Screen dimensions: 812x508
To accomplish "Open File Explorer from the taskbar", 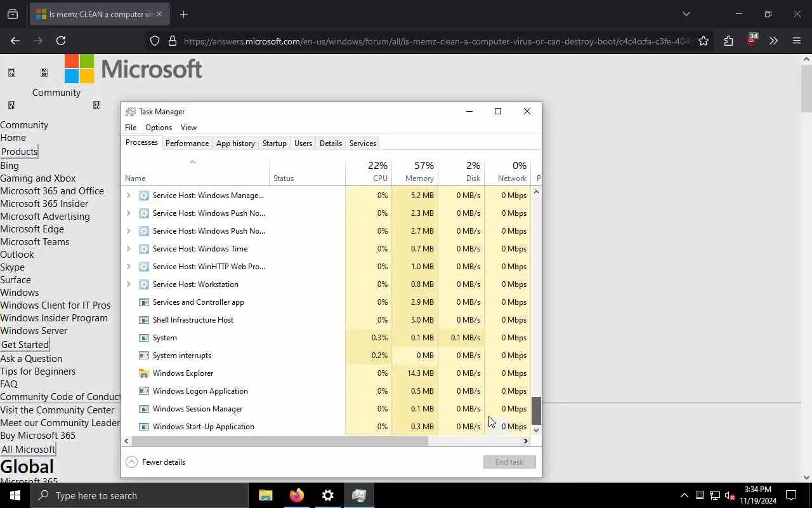I will [x=266, y=495].
